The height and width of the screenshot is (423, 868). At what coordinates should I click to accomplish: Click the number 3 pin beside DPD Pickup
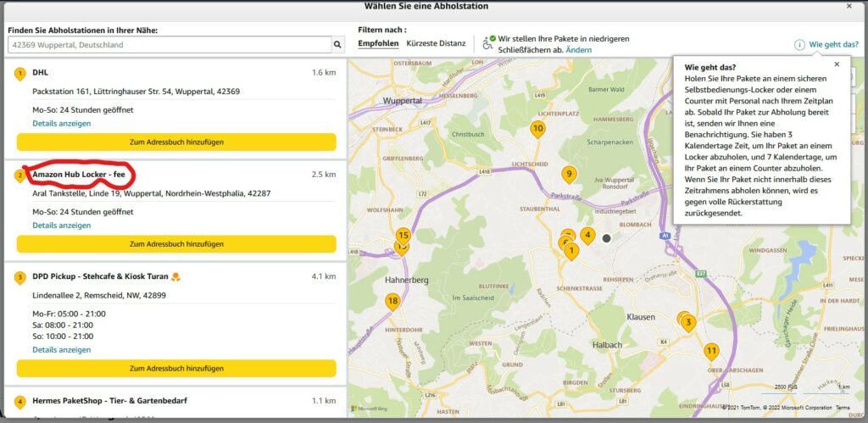[20, 278]
